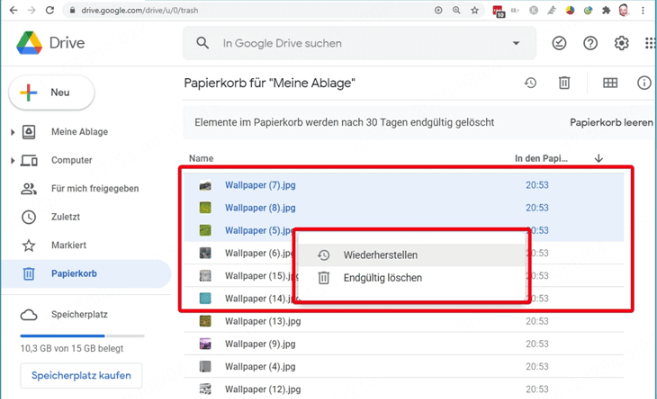Click the browser address bar URL
Screen dimensions: 657x399
140,10
